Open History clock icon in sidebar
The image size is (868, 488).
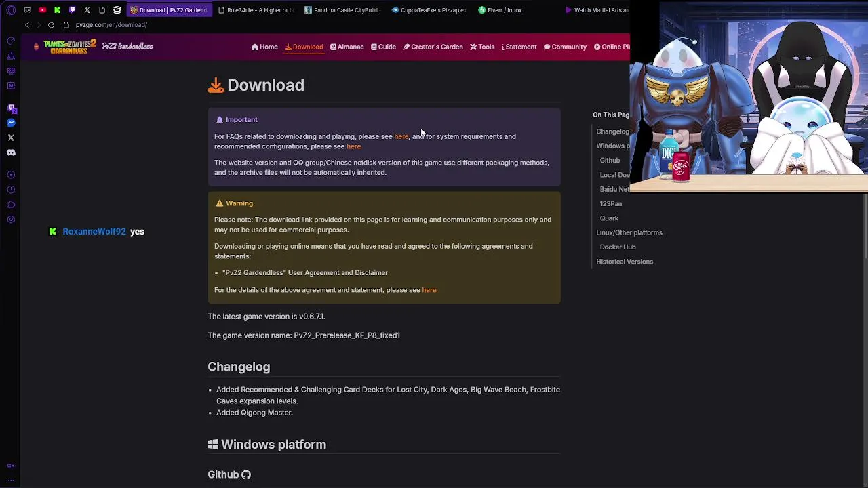[11, 190]
